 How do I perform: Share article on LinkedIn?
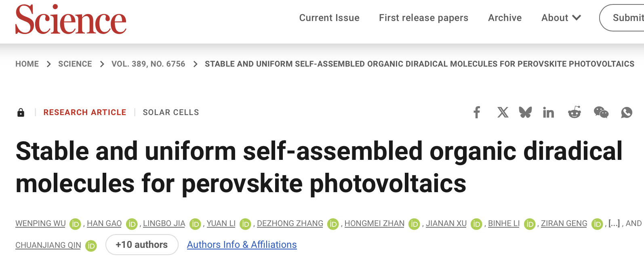coord(548,113)
